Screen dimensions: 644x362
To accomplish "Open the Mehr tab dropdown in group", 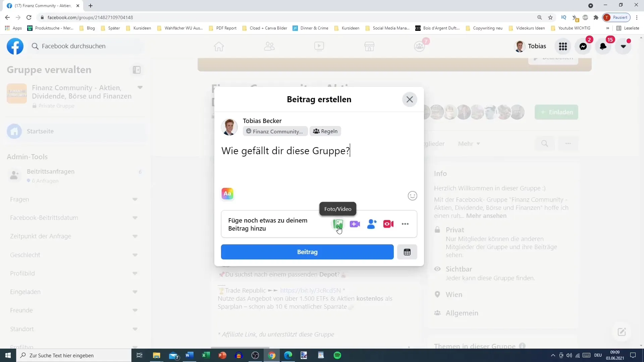I will click(469, 144).
